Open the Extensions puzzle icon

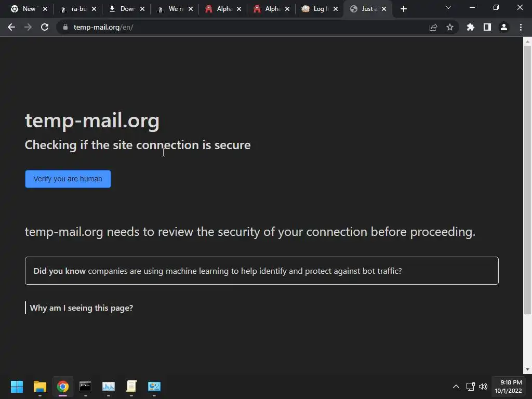471,27
